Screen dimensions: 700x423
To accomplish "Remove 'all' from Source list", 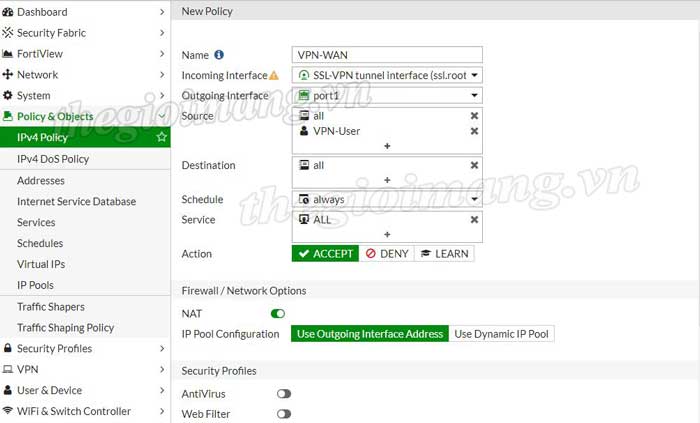I will pyautogui.click(x=474, y=116).
